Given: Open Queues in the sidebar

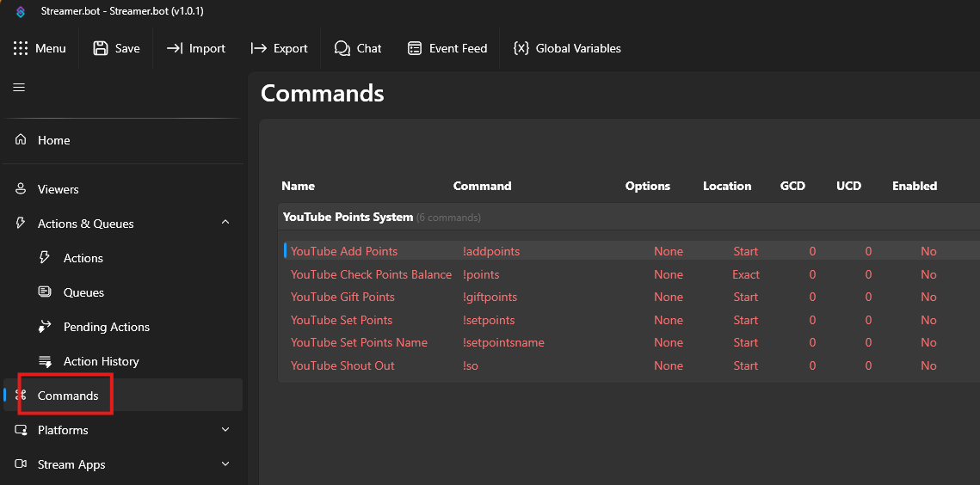Looking at the screenshot, I should coord(83,292).
